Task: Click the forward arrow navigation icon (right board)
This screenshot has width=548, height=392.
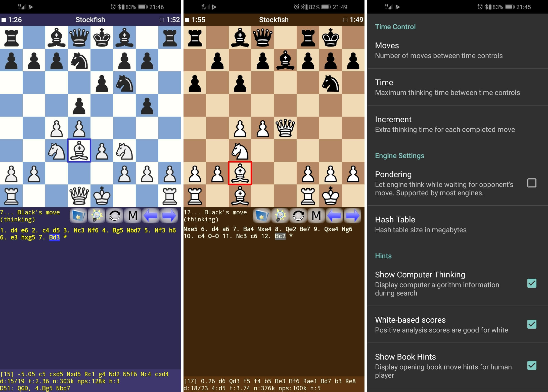Action: click(x=354, y=216)
